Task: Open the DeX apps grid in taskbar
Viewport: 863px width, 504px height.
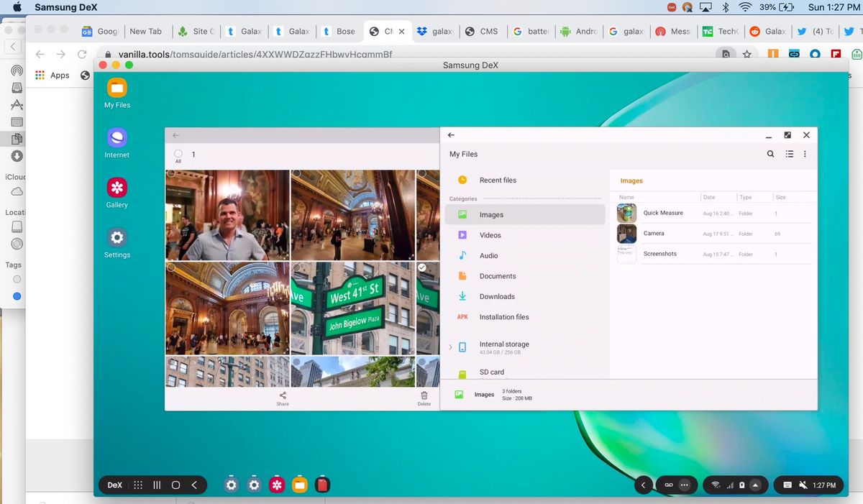Action: 138,485
